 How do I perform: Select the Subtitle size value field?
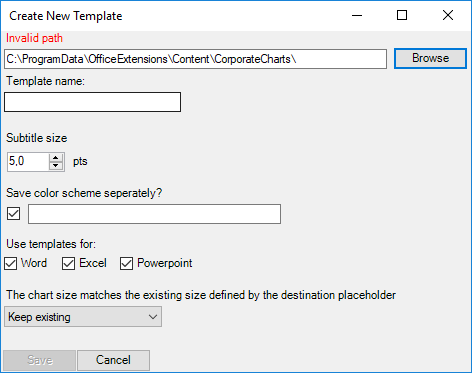(x=28, y=162)
